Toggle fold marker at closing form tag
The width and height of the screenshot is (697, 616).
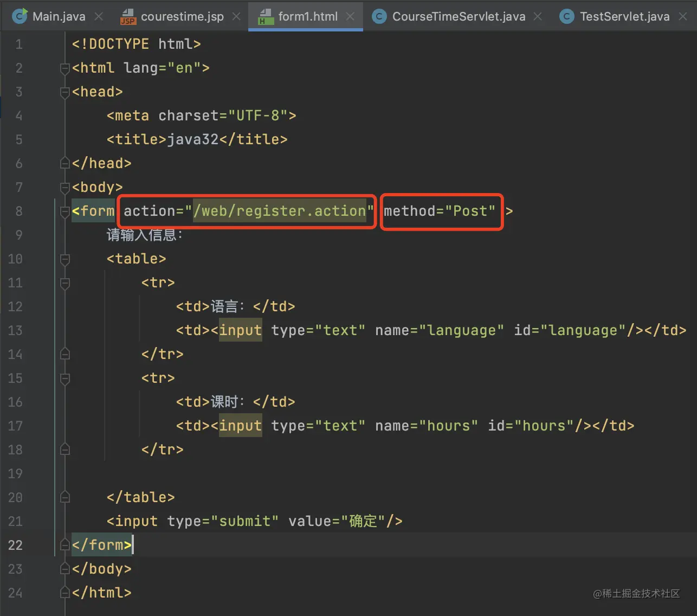coord(65,545)
